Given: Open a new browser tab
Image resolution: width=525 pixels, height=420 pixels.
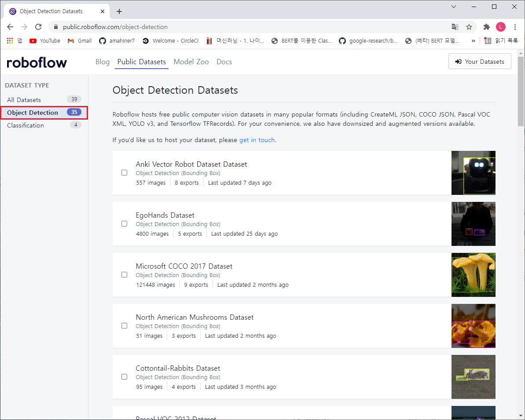Looking at the screenshot, I should coord(119,11).
